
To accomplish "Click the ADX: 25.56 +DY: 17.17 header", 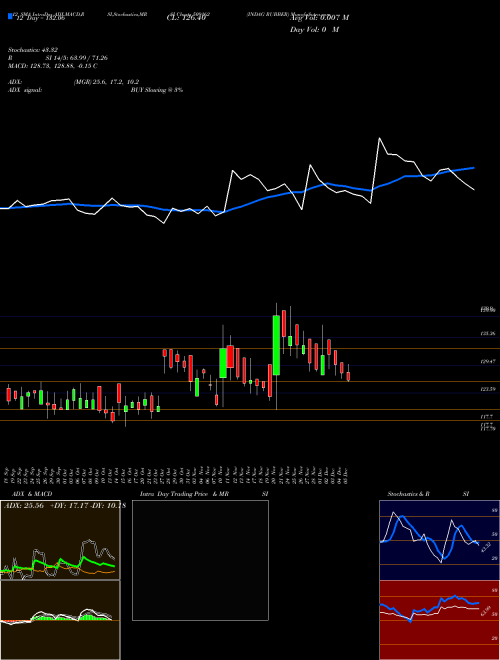I will click(65, 506).
